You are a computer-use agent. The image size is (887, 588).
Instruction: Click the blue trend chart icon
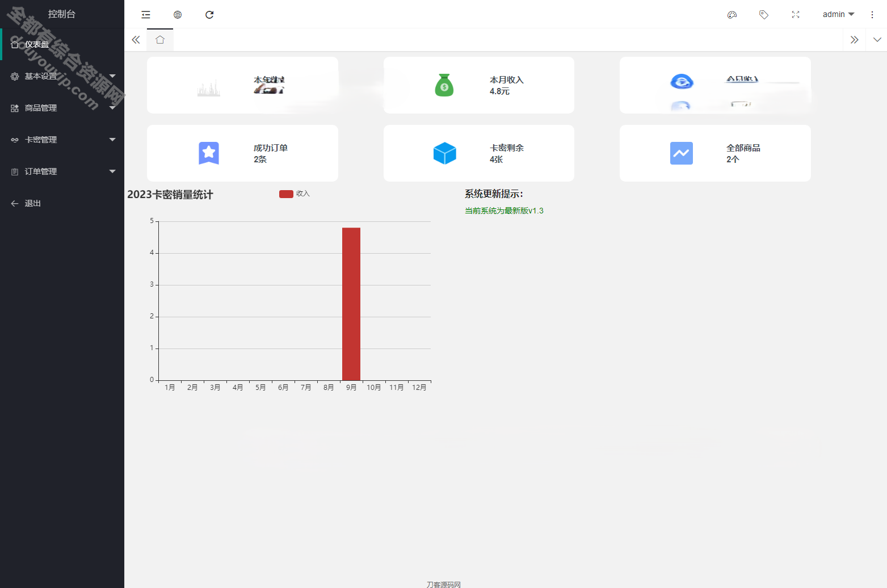click(x=682, y=153)
